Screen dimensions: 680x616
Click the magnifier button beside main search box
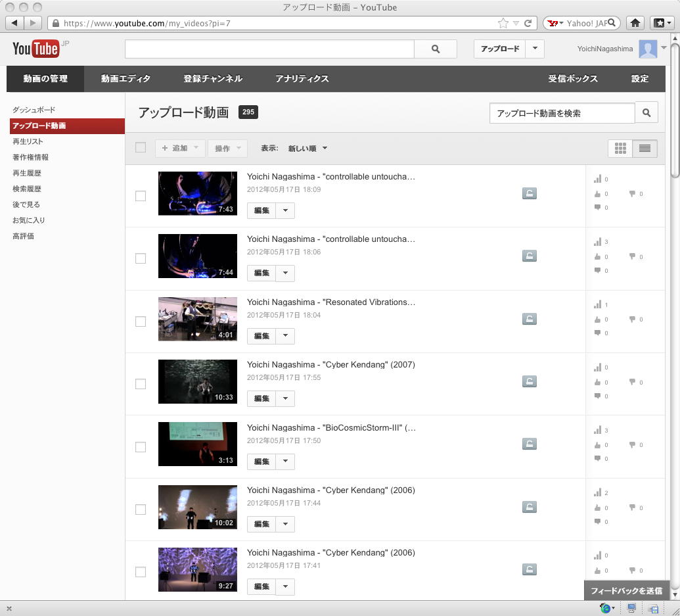coord(436,49)
